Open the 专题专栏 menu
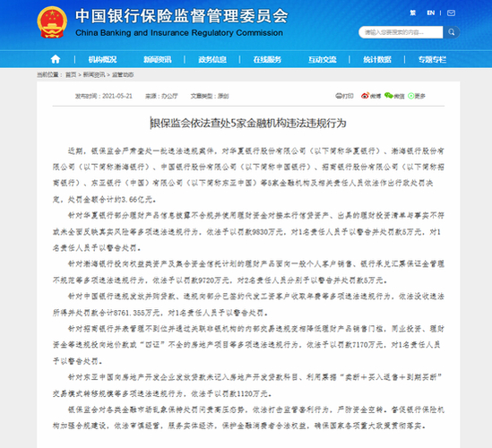Screen dimensions: 492x448 point(432,59)
